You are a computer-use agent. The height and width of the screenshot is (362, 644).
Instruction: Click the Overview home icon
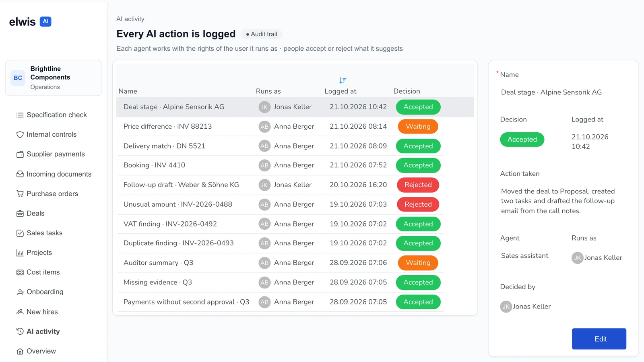point(20,351)
